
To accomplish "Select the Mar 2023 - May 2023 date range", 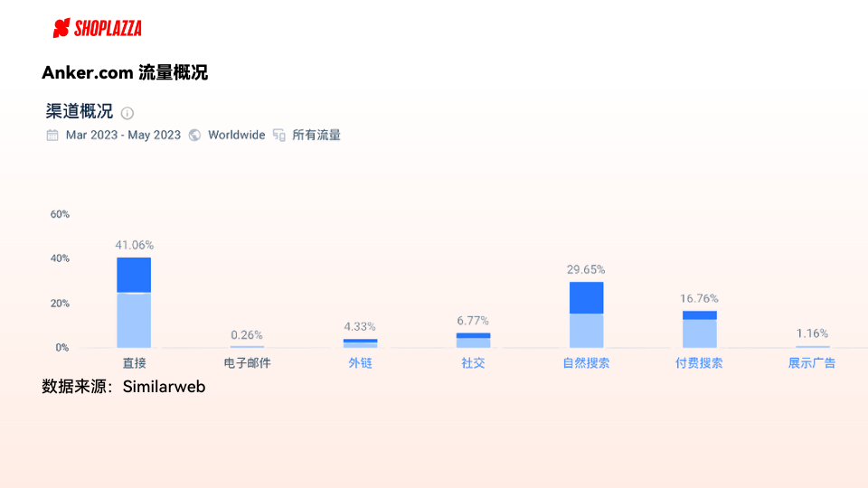I will 123,136.
